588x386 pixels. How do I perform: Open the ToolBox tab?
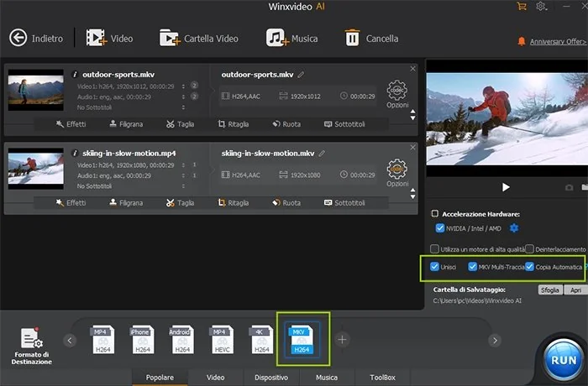pos(382,378)
